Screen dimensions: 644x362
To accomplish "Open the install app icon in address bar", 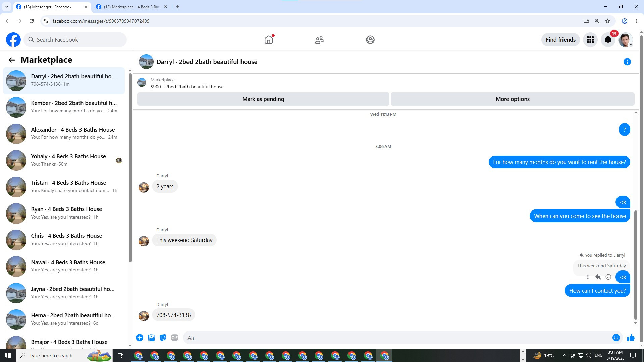I will [x=586, y=21].
